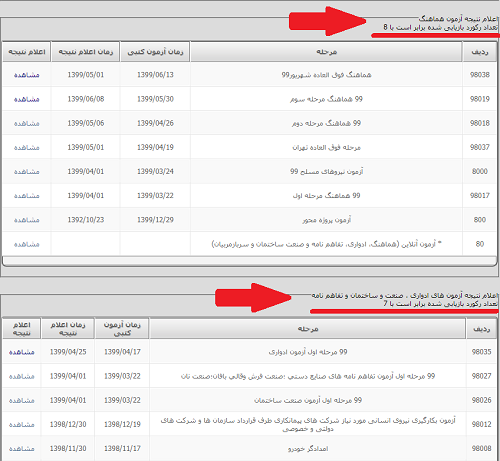Screen dimensions: 500x461
Task: Open مشاهده link for row 98037
Action: 27,147
